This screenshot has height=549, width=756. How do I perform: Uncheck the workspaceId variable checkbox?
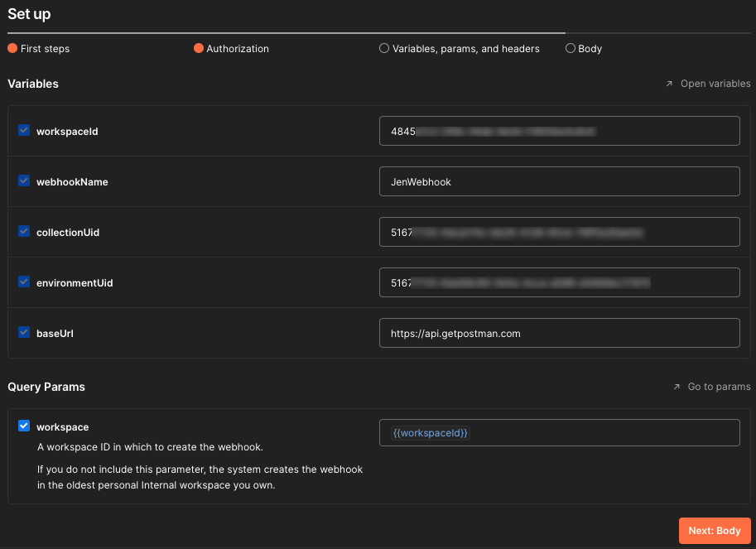click(24, 130)
